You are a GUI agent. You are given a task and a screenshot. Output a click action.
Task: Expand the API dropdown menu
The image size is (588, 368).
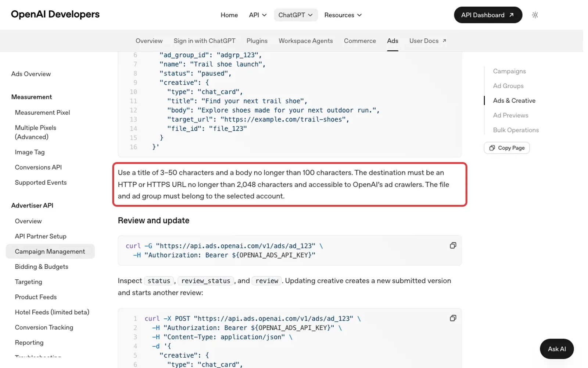[258, 15]
